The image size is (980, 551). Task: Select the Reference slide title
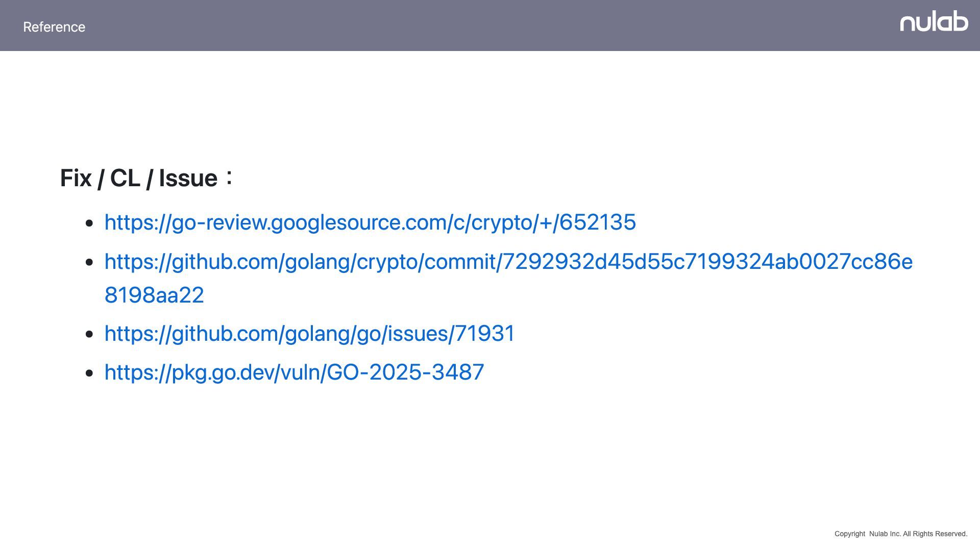point(54,27)
